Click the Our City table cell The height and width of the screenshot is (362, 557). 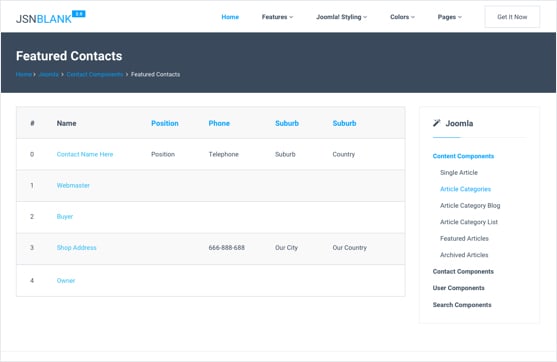[x=286, y=248]
